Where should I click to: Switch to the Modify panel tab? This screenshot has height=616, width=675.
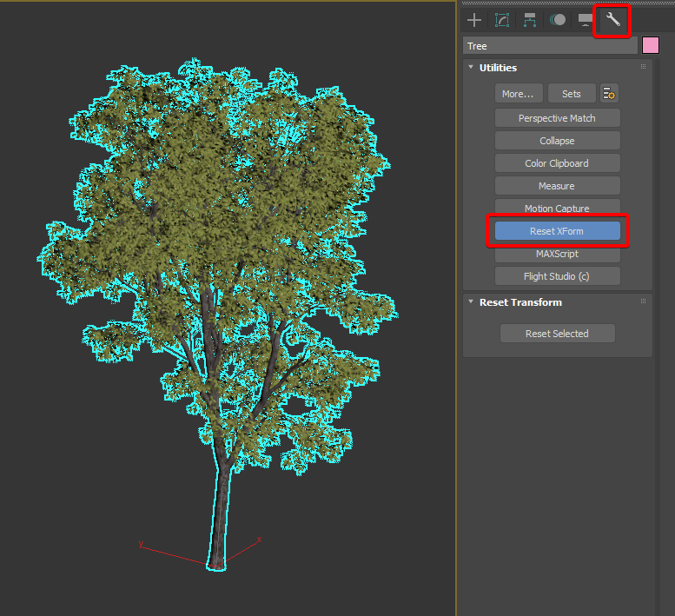(x=502, y=20)
